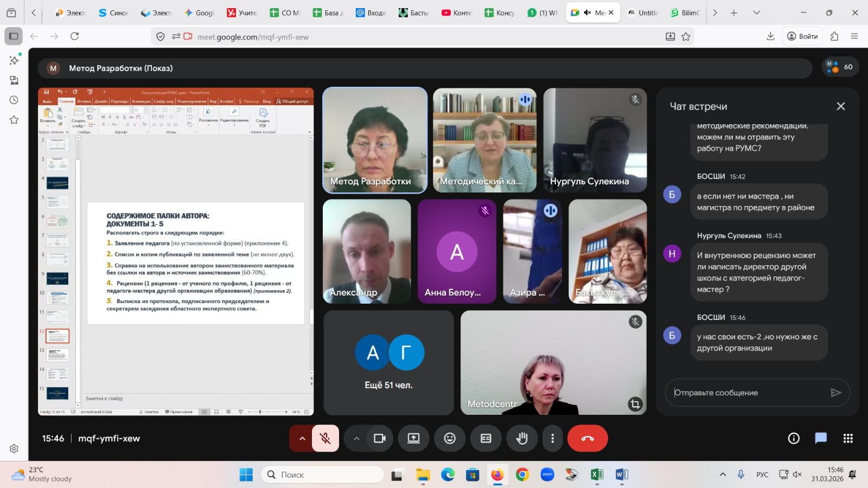Click the present screen icon
The width and height of the screenshot is (868, 488).
[413, 438]
